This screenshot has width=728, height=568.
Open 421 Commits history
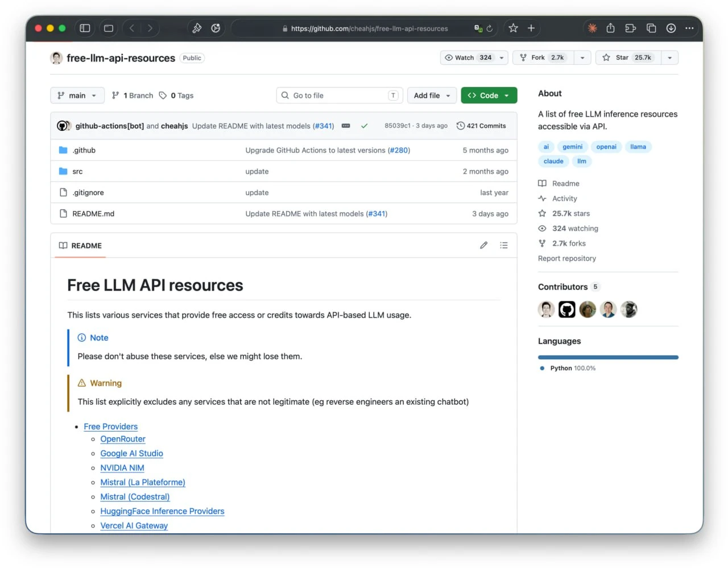481,126
